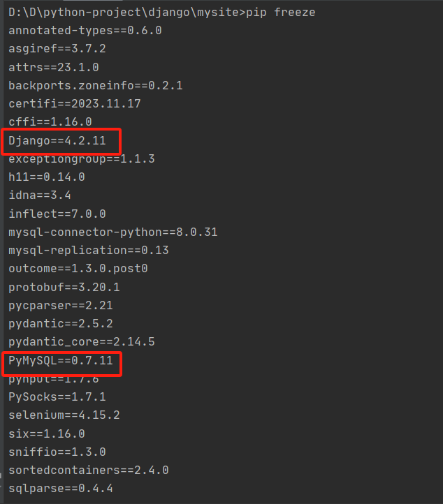Click the sqlparse==0.4.4 line
This screenshot has height=504, width=443.
(x=61, y=489)
